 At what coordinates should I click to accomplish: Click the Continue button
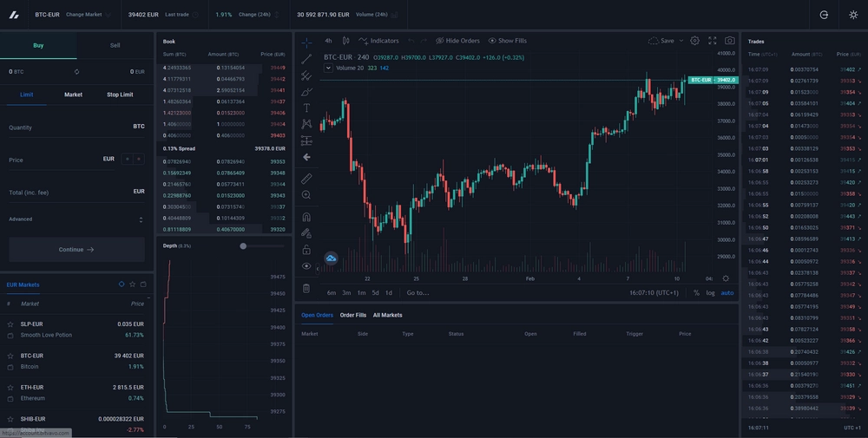pos(76,250)
